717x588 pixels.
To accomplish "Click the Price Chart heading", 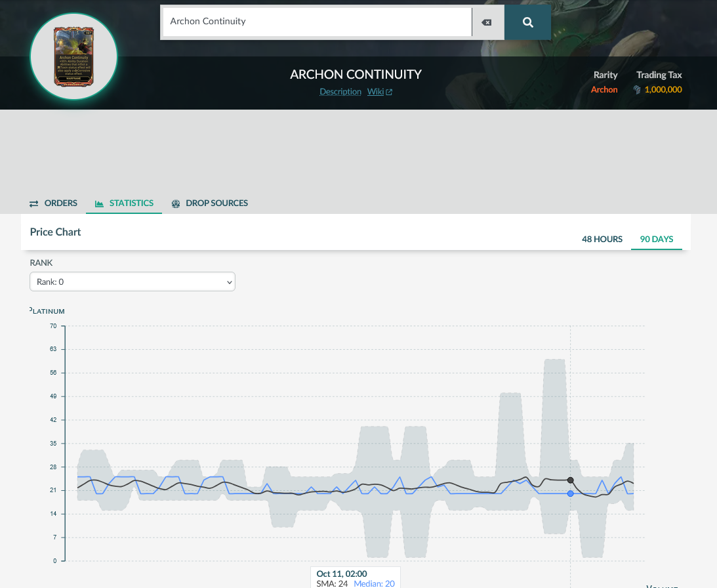I will (x=55, y=232).
